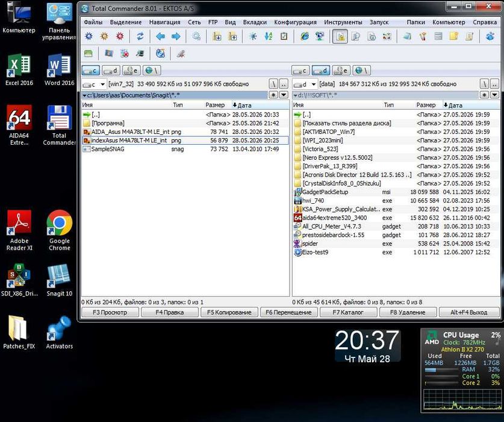Go to root with left panel backslash button
504x422 pixels.
pos(273,84)
